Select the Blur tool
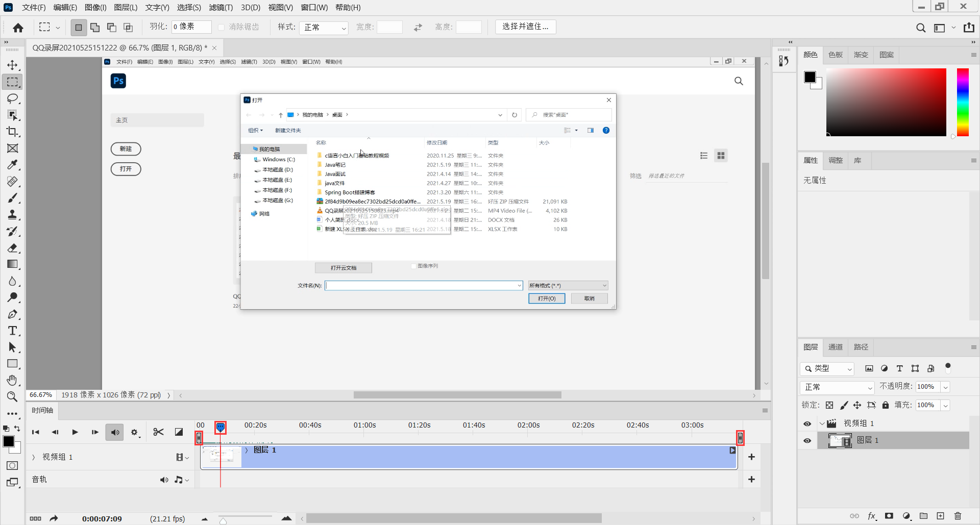980x525 pixels. (12, 281)
